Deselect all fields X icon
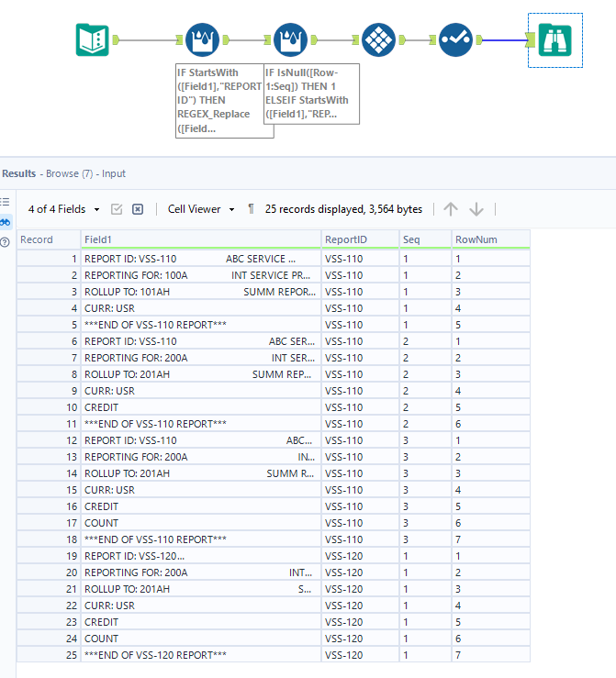 [138, 209]
